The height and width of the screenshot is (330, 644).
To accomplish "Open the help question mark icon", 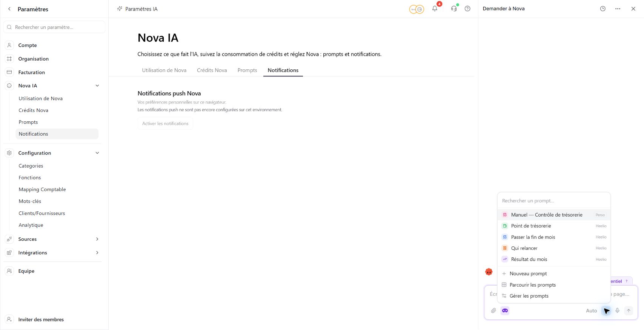I will point(467,9).
